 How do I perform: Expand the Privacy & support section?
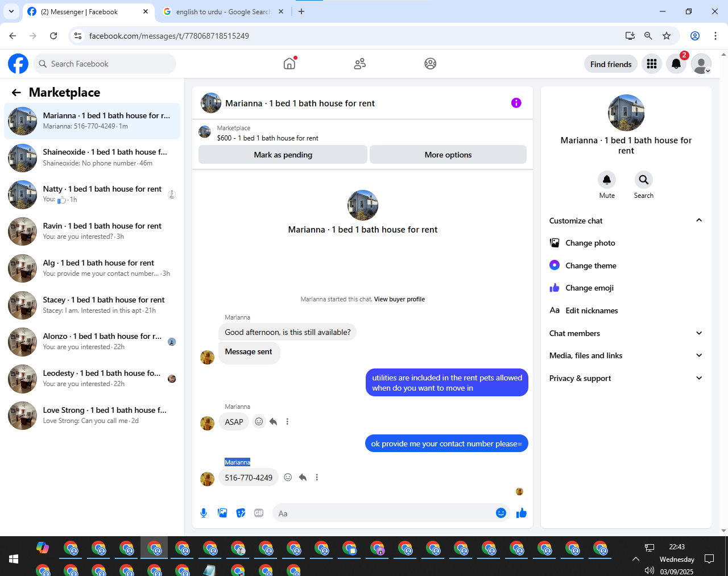tap(626, 378)
